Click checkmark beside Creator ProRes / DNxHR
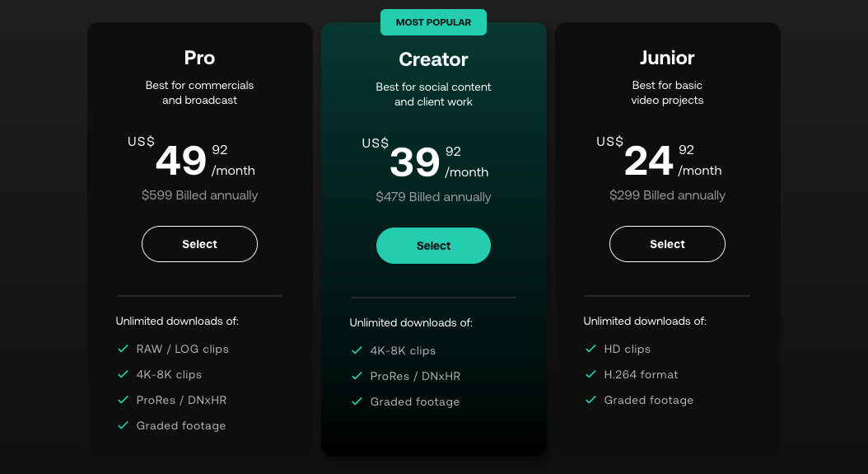The width and height of the screenshot is (868, 474). (357, 376)
